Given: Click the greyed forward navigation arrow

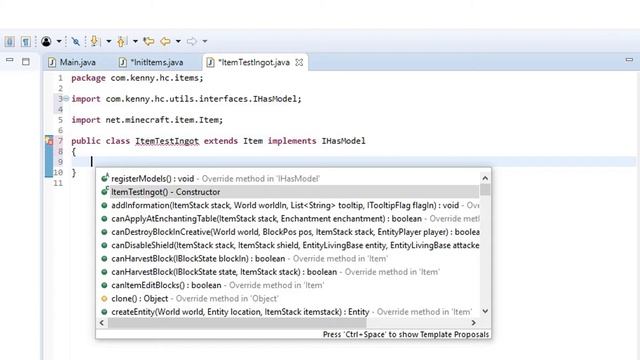Looking at the screenshot, I should 191,41.
